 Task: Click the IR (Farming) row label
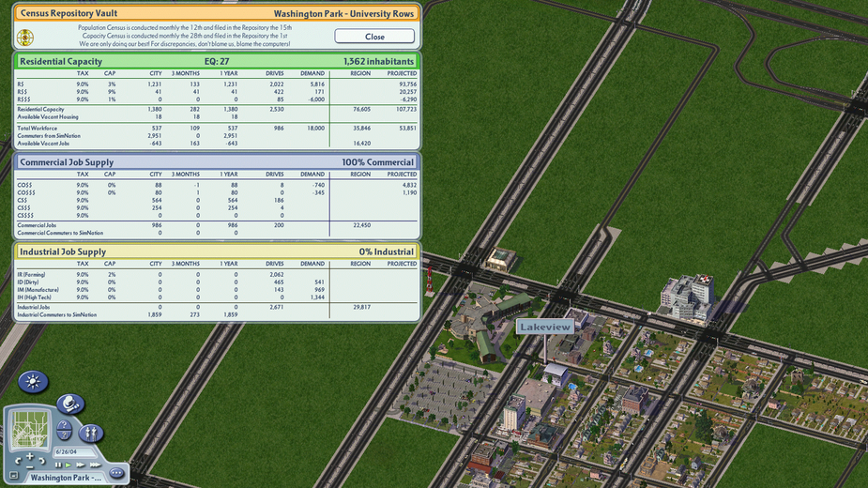point(31,275)
